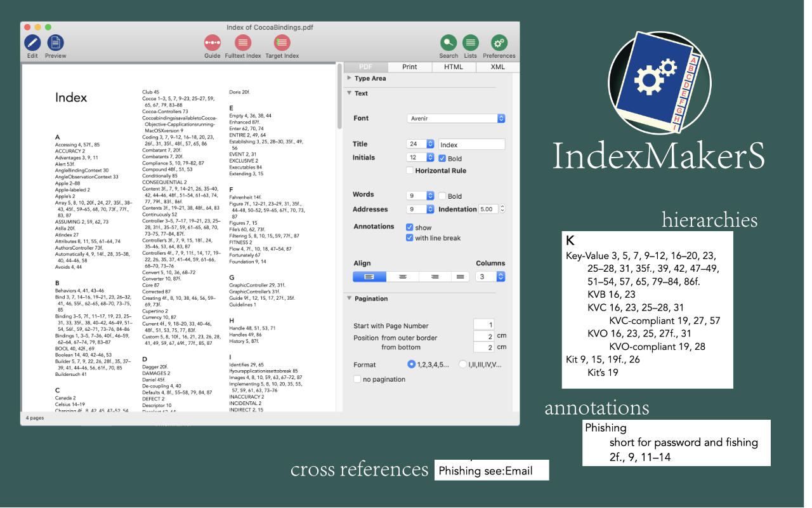Toggle with line break checkbox
This screenshot has height=508, width=812.
[x=410, y=238]
